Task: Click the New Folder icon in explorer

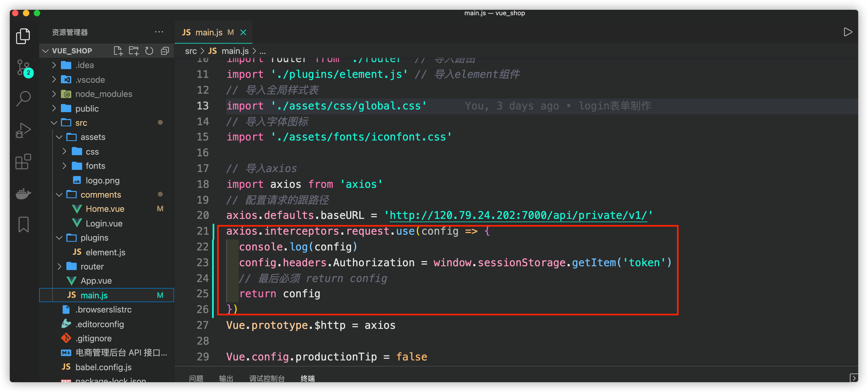Action: 134,51
